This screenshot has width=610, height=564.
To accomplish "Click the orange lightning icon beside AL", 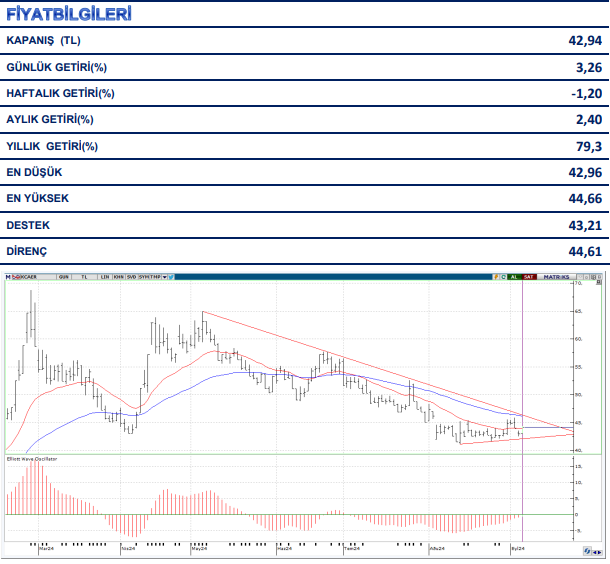I will click(x=494, y=276).
